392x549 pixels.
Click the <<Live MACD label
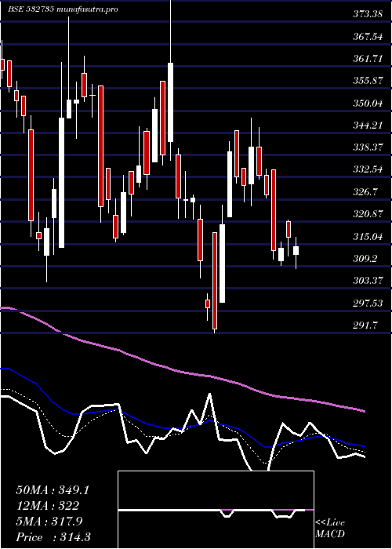[x=330, y=529]
